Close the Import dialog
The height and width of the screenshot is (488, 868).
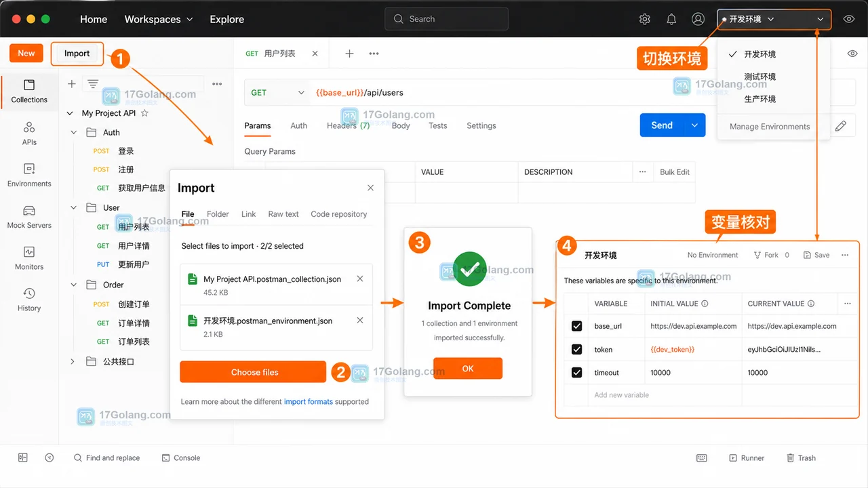coord(370,188)
